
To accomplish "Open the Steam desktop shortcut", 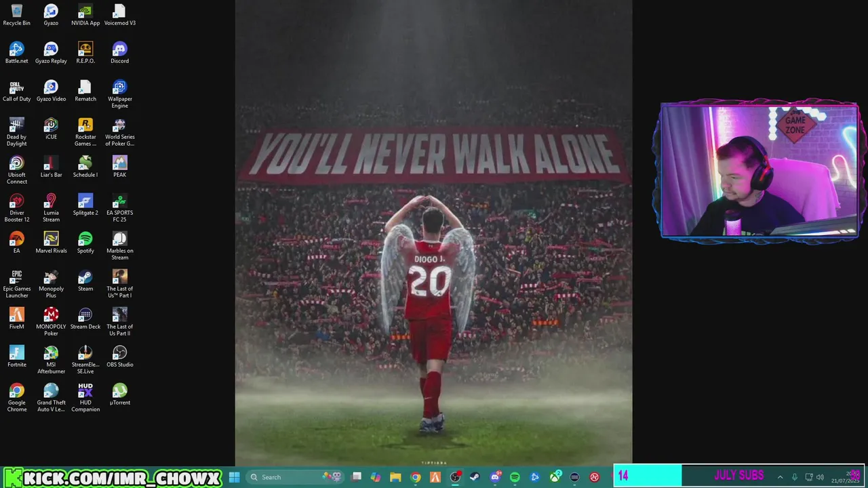I will [85, 281].
